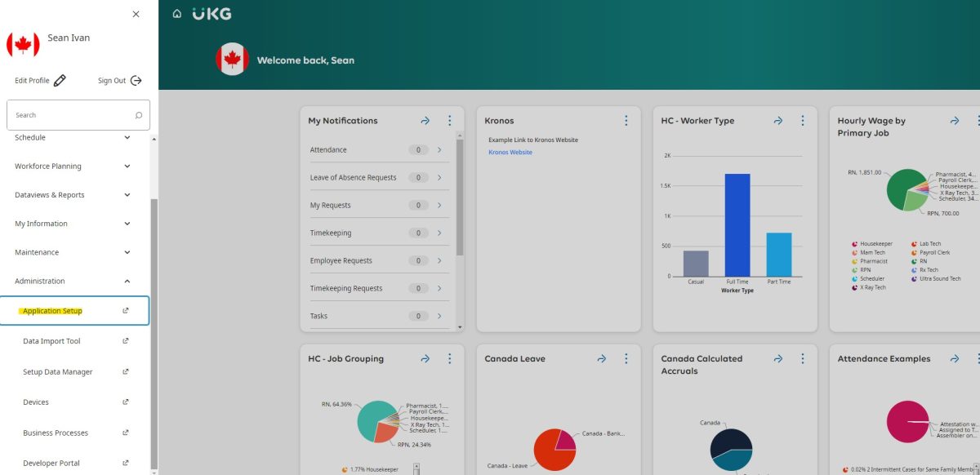Click the home icon in the top bar

176,13
